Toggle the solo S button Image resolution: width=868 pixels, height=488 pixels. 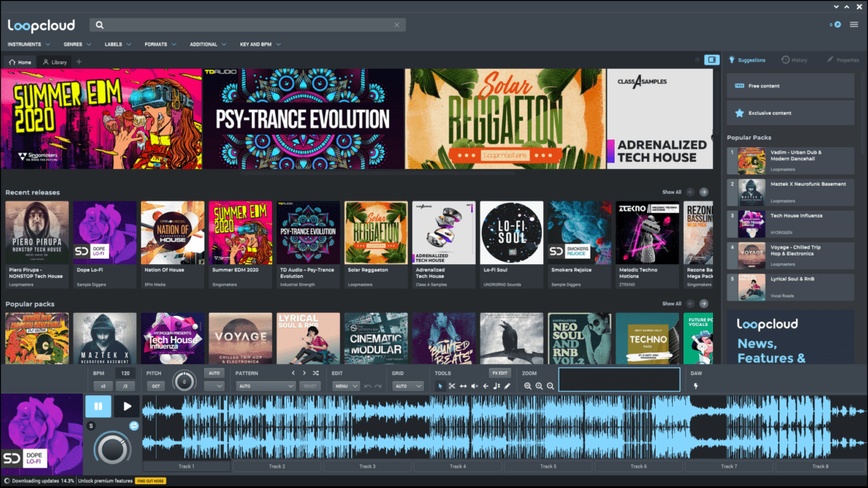pos(91,425)
